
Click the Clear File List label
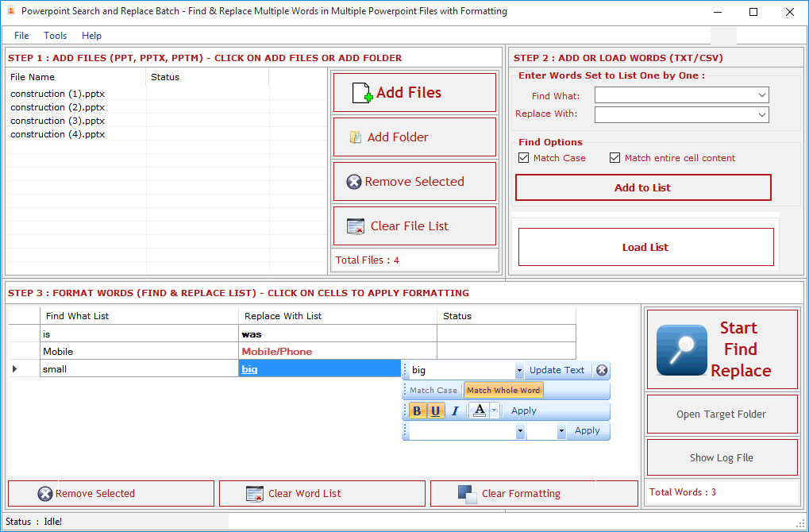(410, 226)
